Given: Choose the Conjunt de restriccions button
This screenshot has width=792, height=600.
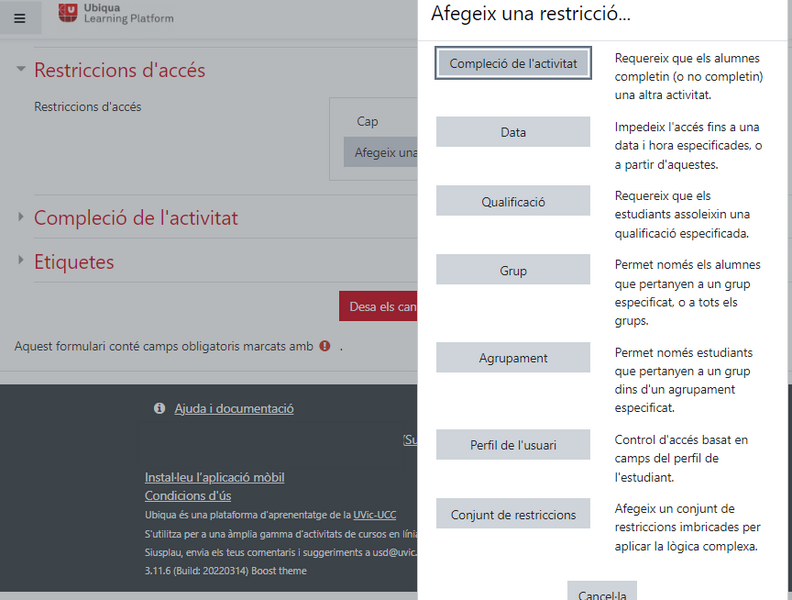Looking at the screenshot, I should pyautogui.click(x=513, y=514).
